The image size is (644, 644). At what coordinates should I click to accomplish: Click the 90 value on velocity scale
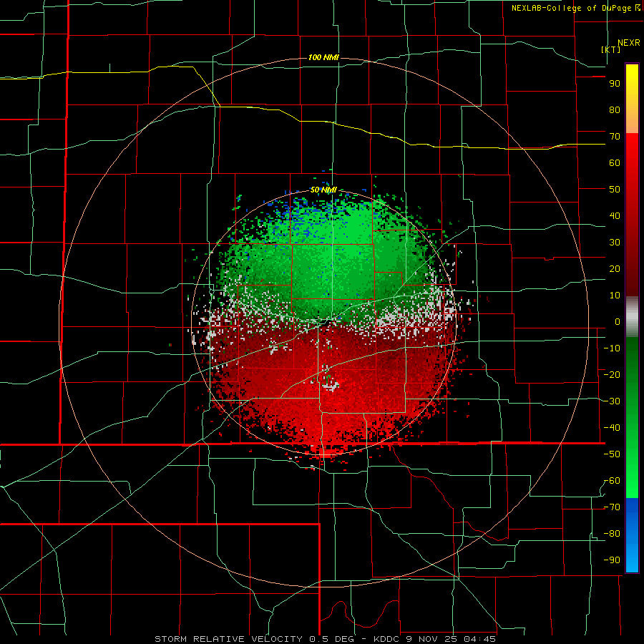pyautogui.click(x=615, y=84)
